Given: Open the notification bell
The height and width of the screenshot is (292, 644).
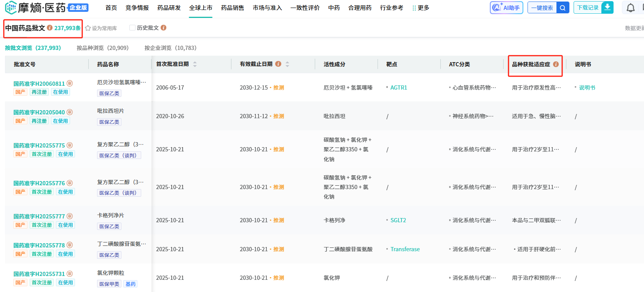Looking at the screenshot, I should (631, 8).
